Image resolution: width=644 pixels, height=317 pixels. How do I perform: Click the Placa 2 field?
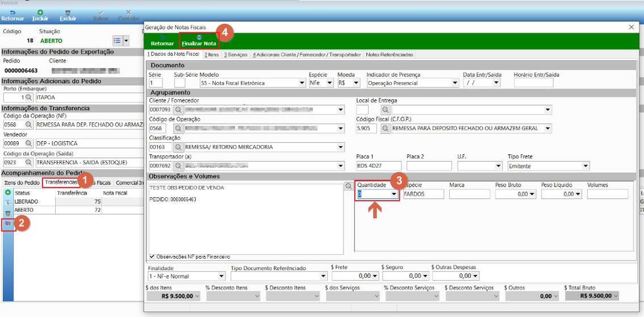pos(429,166)
